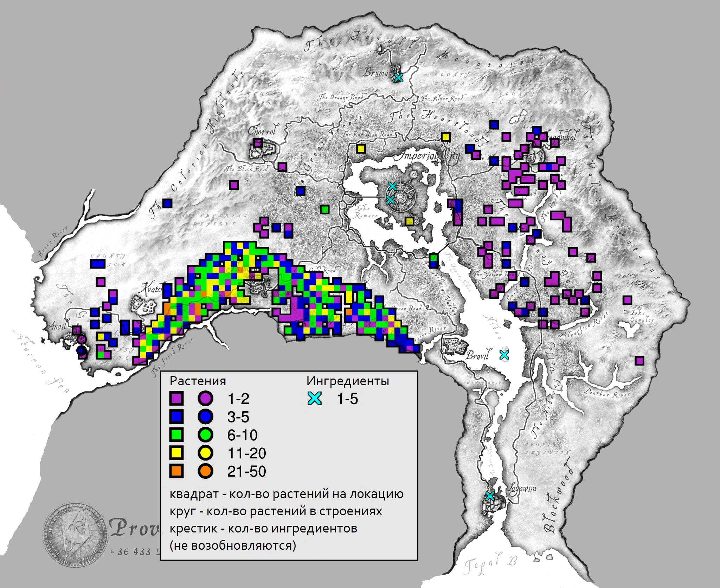Click the cyan X marker near Bravil
The image size is (720, 588).
pos(504,355)
